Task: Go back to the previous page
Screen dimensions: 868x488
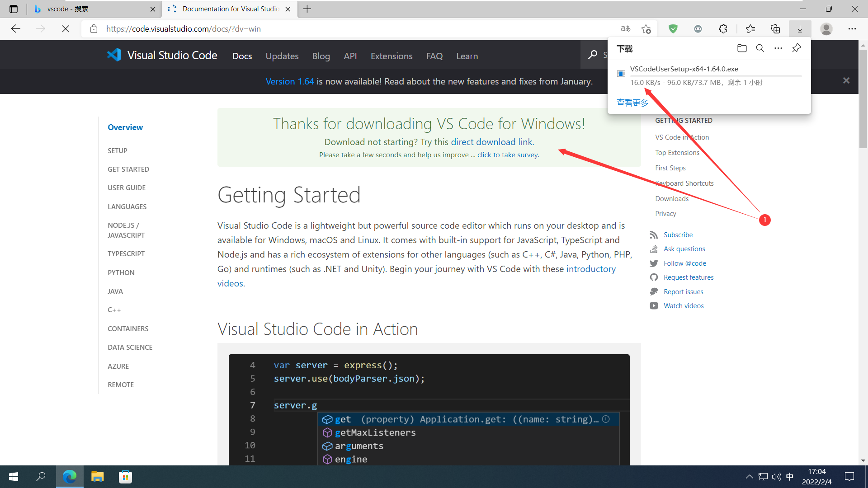Action: 16,29
